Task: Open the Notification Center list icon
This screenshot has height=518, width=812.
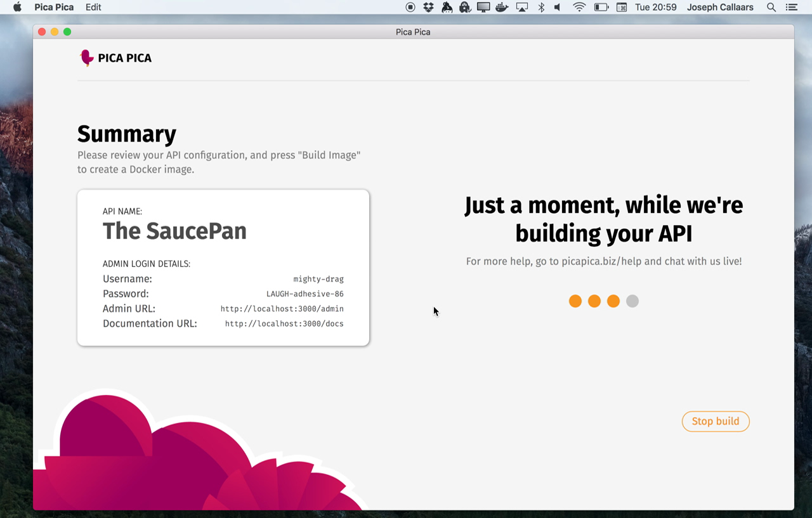Action: [x=791, y=8]
